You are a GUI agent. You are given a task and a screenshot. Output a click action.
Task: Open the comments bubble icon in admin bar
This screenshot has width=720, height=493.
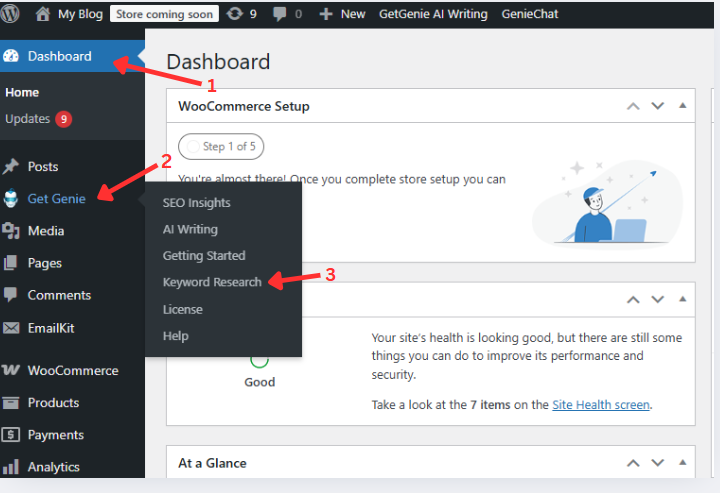pyautogui.click(x=279, y=14)
